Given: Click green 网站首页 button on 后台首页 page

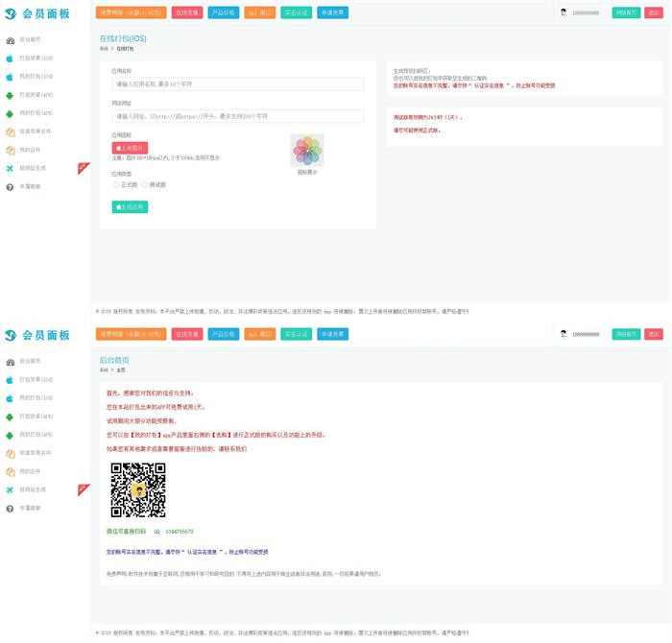Looking at the screenshot, I should pyautogui.click(x=626, y=334).
